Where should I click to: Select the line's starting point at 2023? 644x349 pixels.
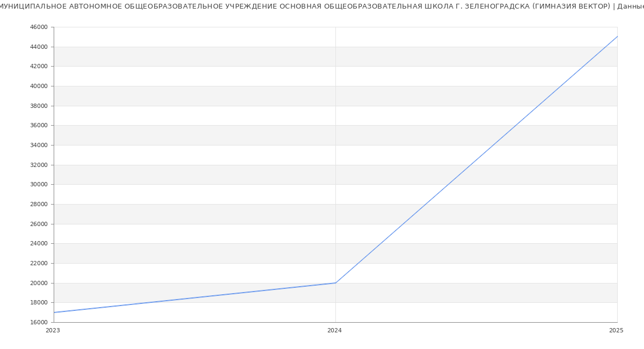54,312
